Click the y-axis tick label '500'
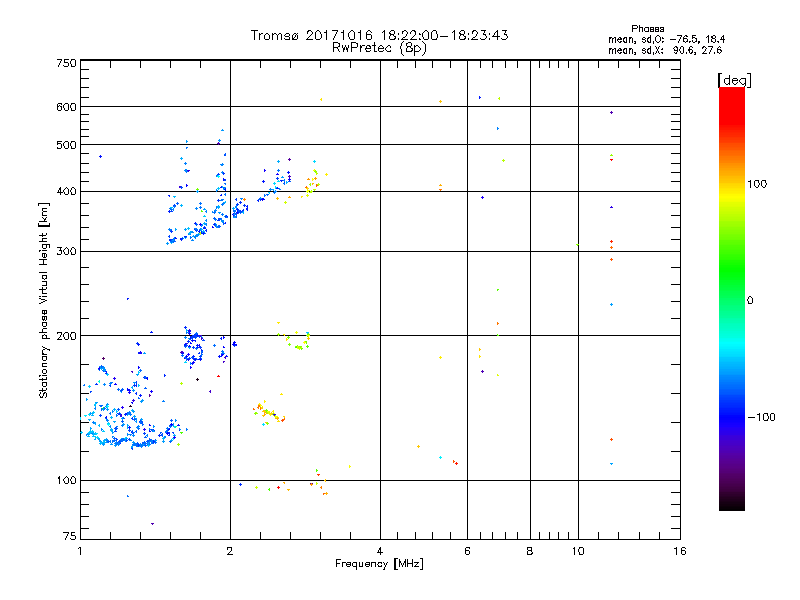 pos(67,145)
